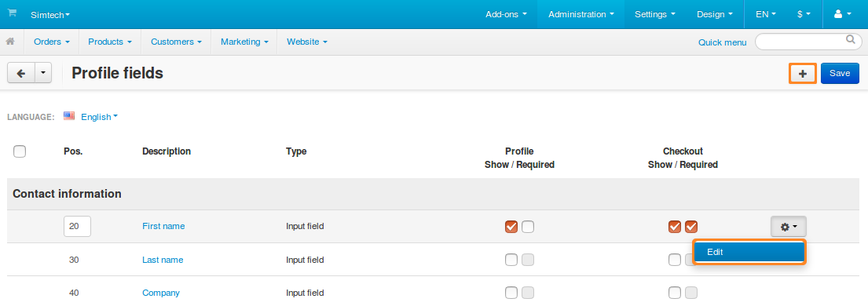Image resolution: width=868 pixels, height=306 pixels.
Task: Check Company Checkout Show checkbox
Action: pyautogui.click(x=675, y=293)
